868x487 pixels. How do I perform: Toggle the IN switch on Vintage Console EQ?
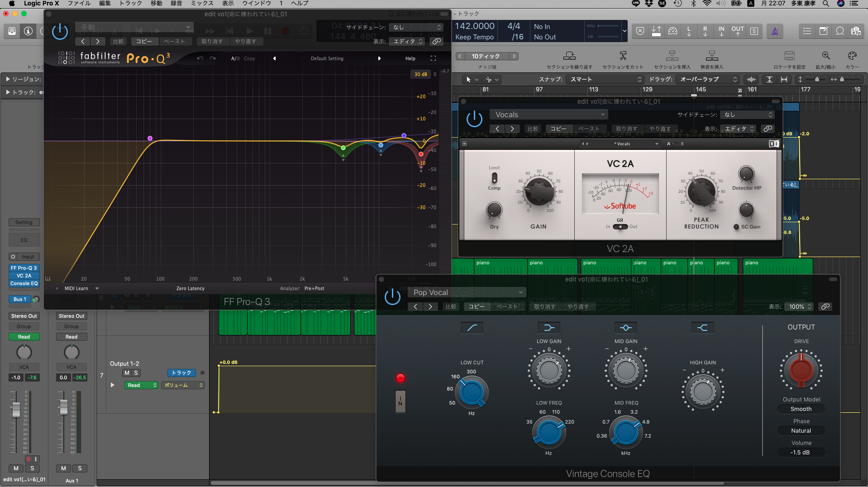click(400, 401)
